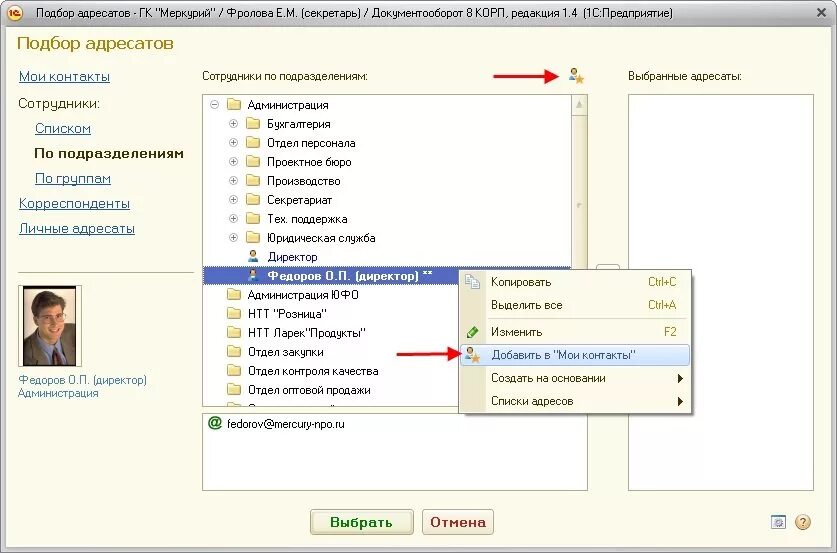Click inside the Выбранные адресаты list
Viewport: 837px width, 553px height.
[x=721, y=292]
